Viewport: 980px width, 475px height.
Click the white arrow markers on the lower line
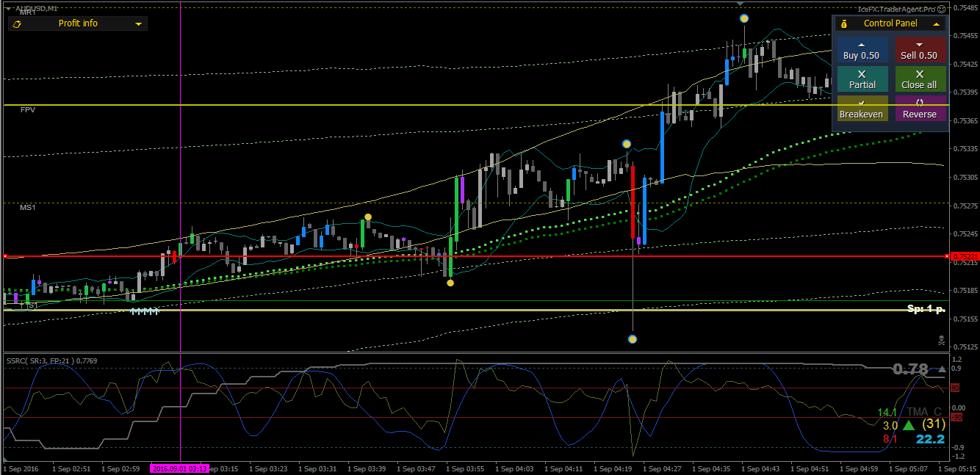pos(145,311)
